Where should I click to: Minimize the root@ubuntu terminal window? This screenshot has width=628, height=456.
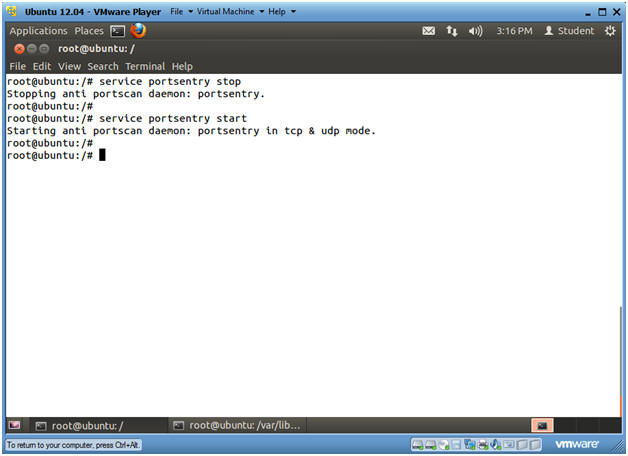32,49
